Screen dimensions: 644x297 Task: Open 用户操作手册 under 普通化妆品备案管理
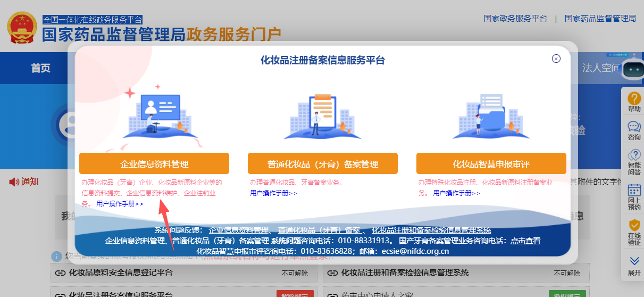[x=274, y=193]
